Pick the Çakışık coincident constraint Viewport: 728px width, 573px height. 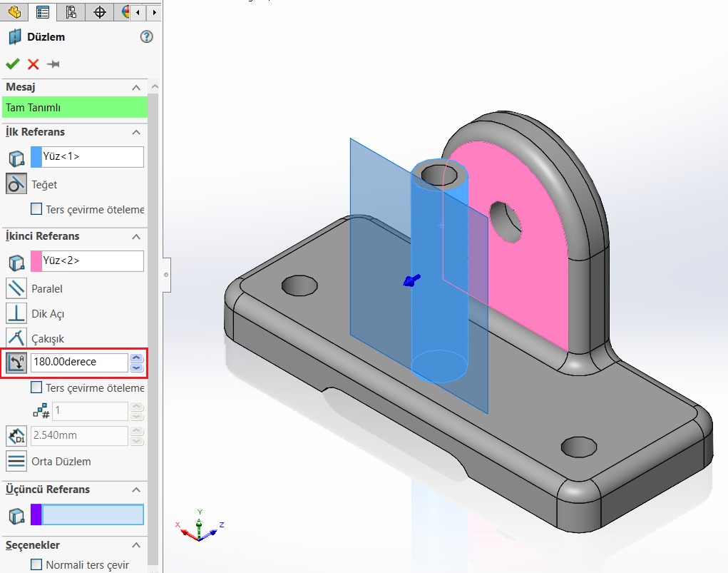[16, 338]
